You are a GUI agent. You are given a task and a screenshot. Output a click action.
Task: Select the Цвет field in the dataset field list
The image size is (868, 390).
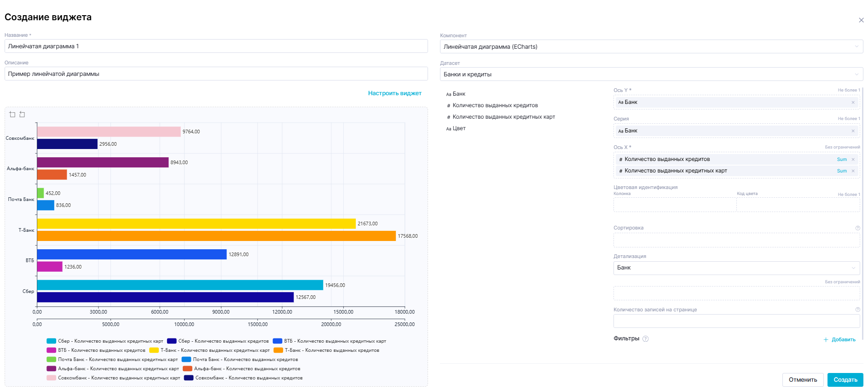point(456,128)
